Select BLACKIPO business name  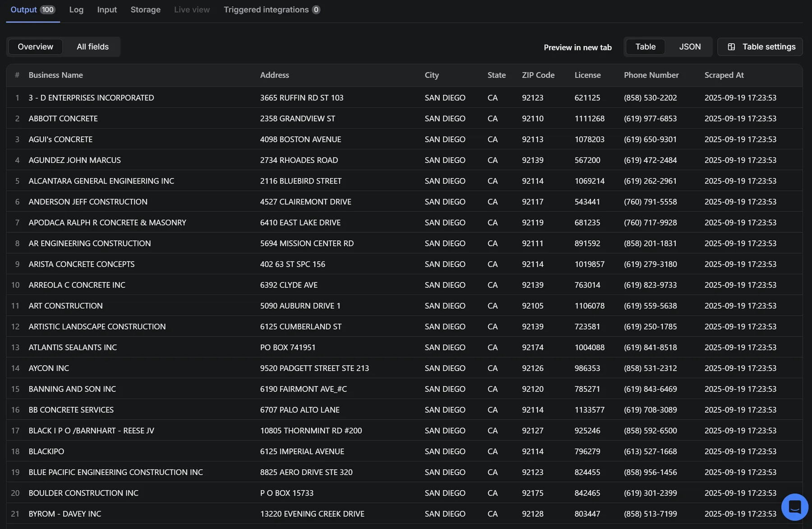[46, 451]
